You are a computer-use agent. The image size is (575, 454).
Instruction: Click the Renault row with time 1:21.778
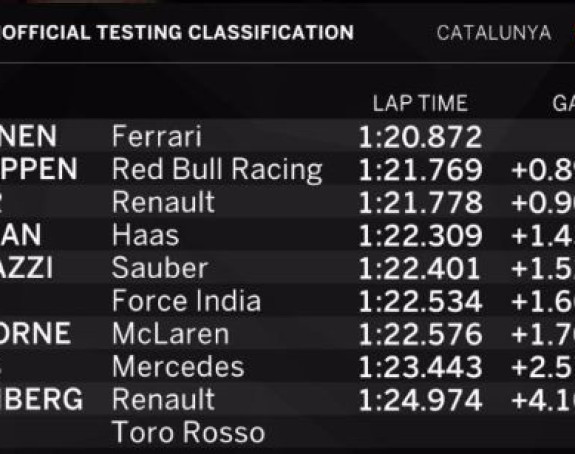pos(288,202)
